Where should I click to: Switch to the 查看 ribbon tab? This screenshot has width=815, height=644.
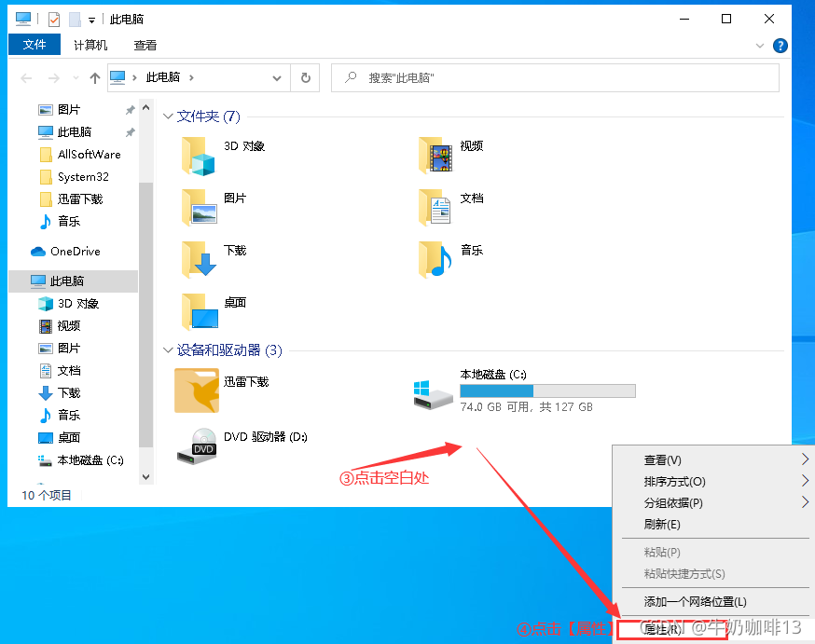pyautogui.click(x=145, y=45)
